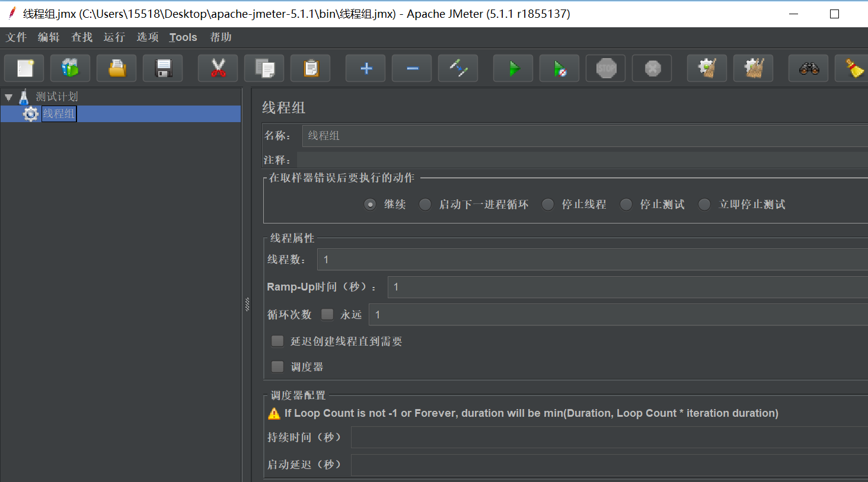Click the Cut scissors icon
Viewport: 868px width, 482px height.
coord(218,69)
